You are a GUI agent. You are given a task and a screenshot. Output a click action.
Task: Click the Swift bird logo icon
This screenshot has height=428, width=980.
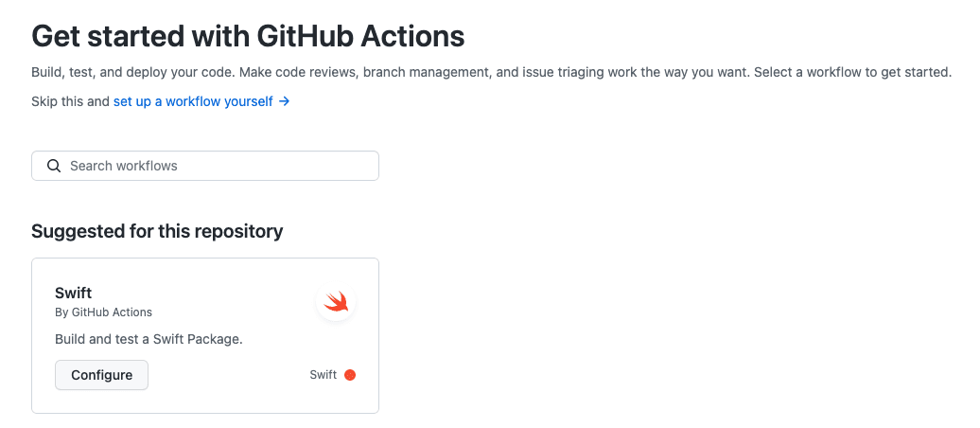click(x=336, y=302)
